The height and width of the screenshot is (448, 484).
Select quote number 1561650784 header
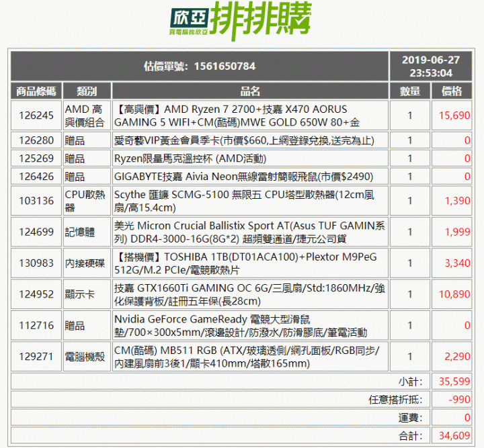coord(200,66)
